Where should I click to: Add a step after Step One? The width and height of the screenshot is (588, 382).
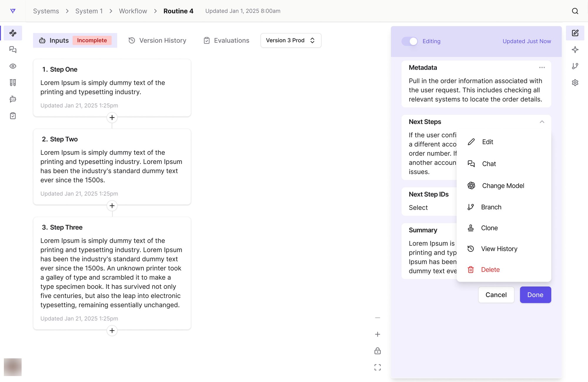112,118
